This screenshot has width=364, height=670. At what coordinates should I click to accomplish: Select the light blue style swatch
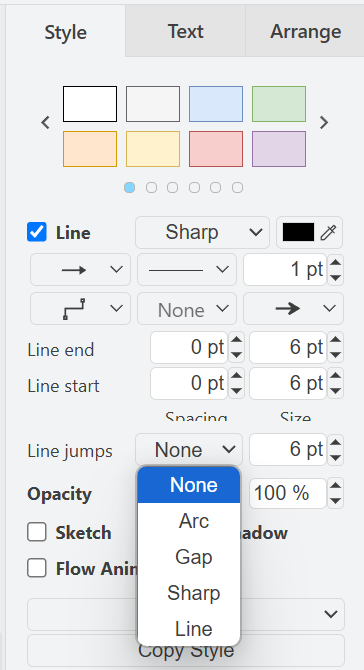(x=216, y=104)
